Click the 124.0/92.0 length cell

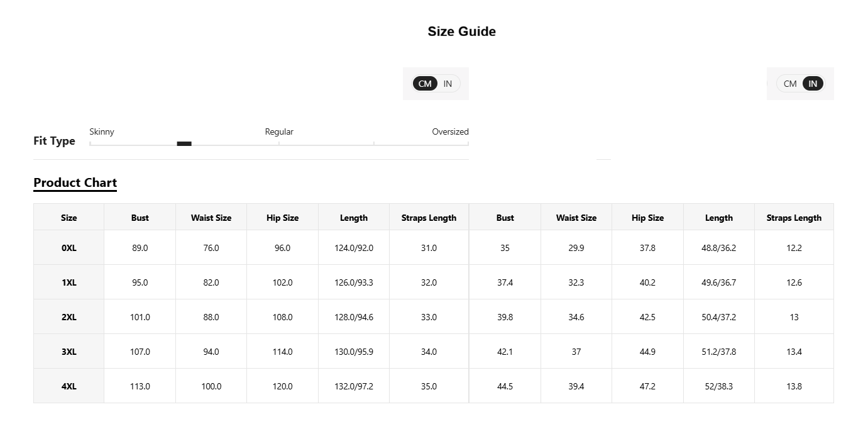coord(354,248)
